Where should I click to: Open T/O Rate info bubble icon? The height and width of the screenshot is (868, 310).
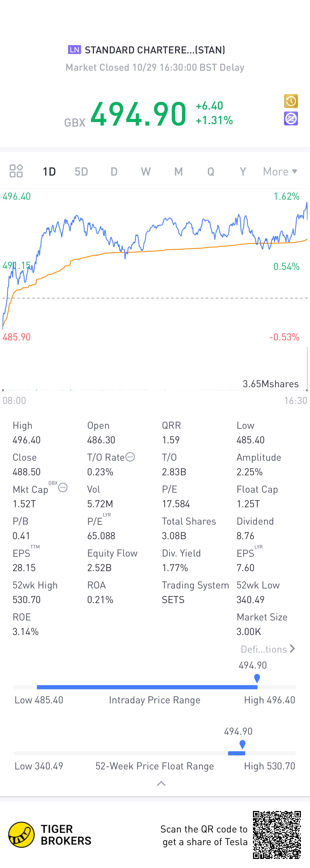click(x=130, y=457)
